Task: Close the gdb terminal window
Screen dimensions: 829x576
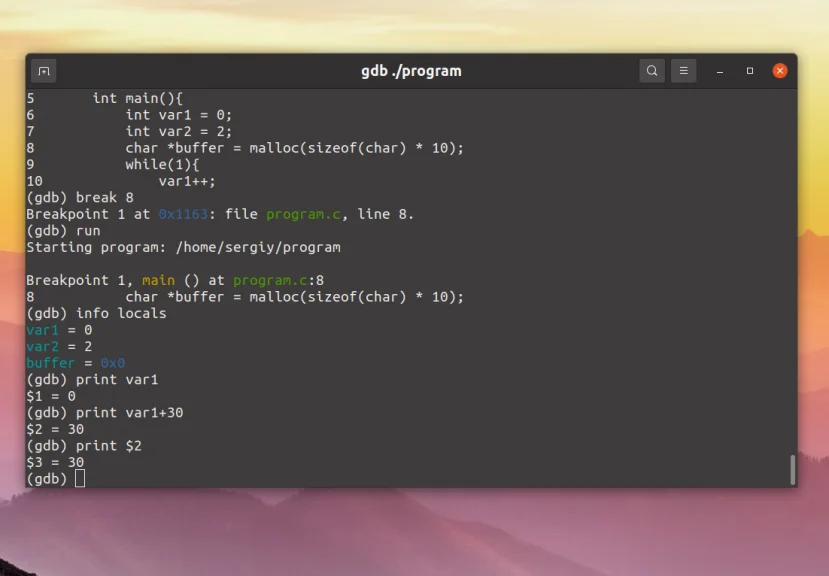Action: pos(780,71)
